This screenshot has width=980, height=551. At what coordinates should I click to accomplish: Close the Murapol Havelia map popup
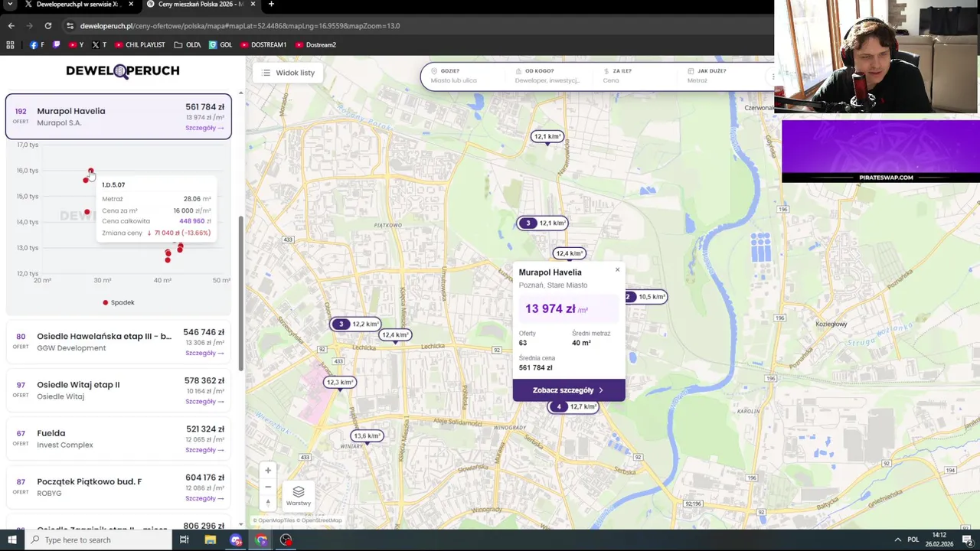617,270
